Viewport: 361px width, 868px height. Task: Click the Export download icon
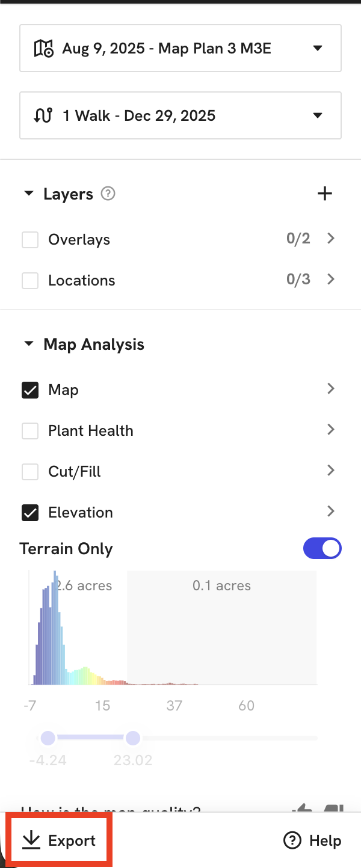(30, 840)
